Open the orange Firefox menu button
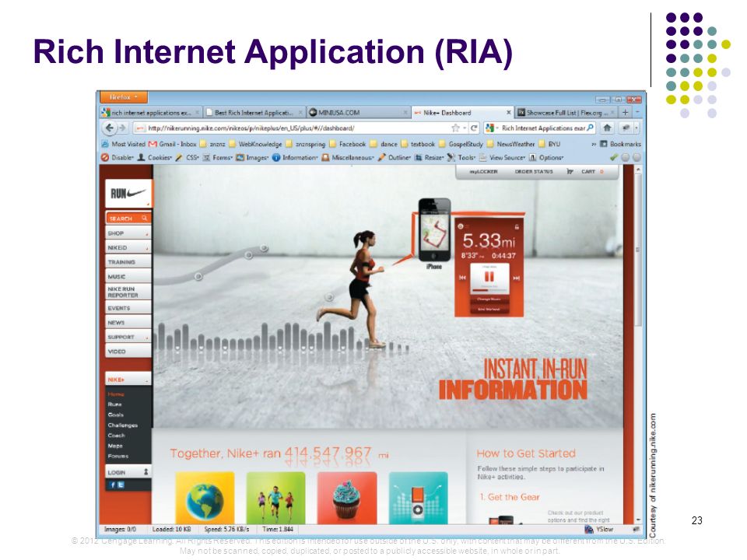The image size is (747, 560). 124,97
